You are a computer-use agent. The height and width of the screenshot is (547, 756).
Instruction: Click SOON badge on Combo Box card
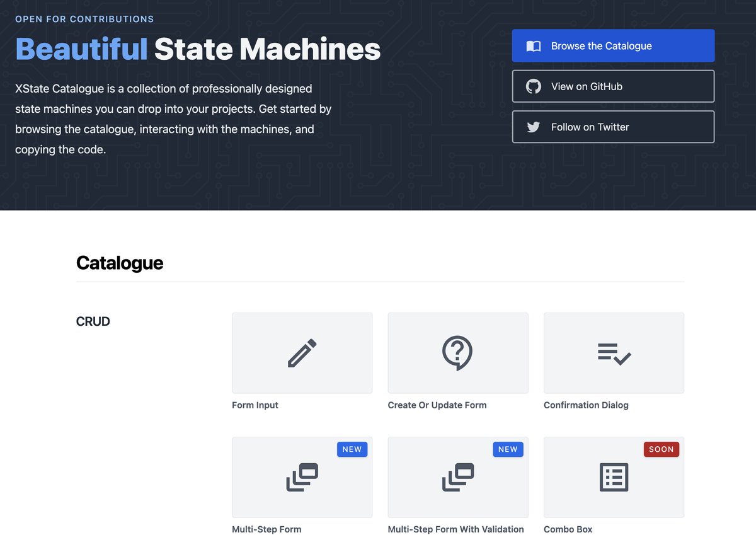[x=661, y=449]
